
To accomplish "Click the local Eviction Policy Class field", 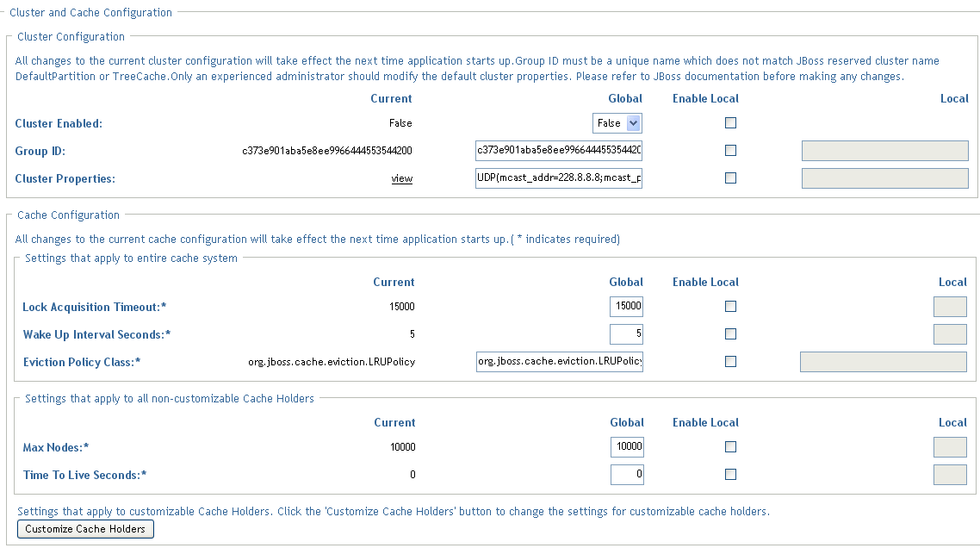I will coord(884,362).
